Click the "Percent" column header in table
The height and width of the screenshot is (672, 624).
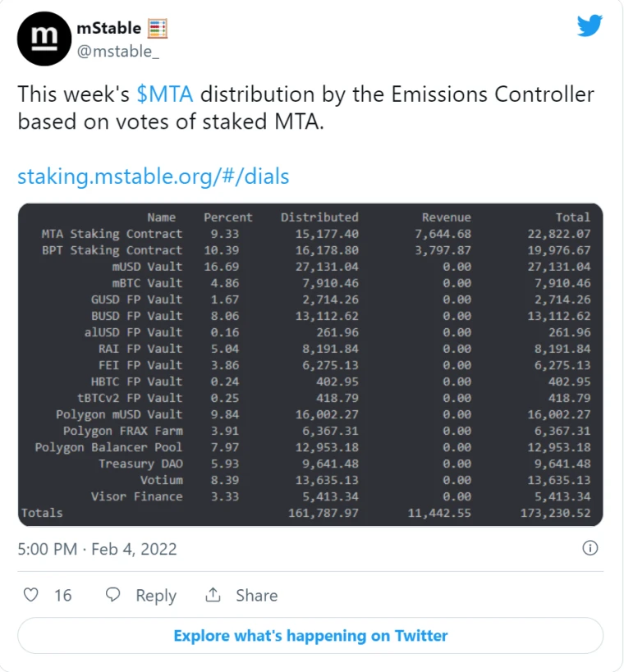[x=228, y=217]
